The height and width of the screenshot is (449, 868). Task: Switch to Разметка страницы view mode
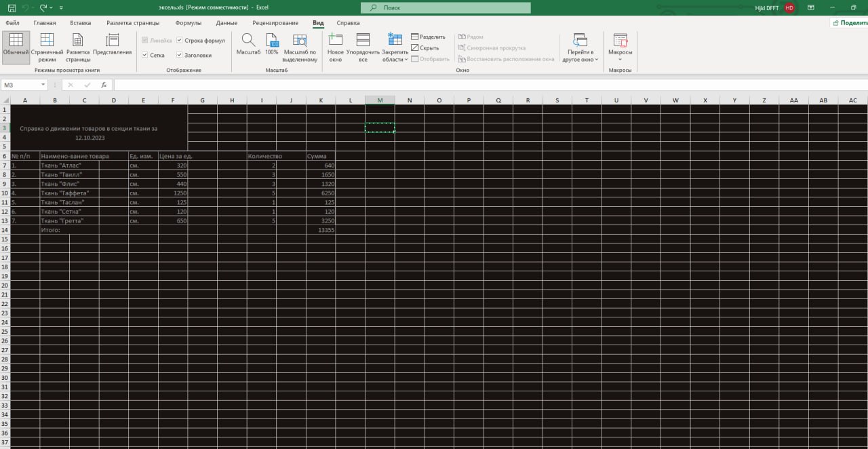click(78, 47)
